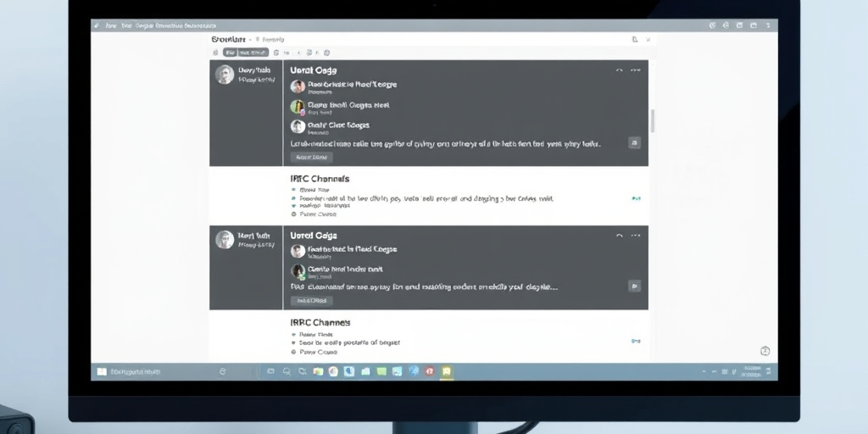Click the button below the top card message
868x434 pixels.
(x=312, y=157)
